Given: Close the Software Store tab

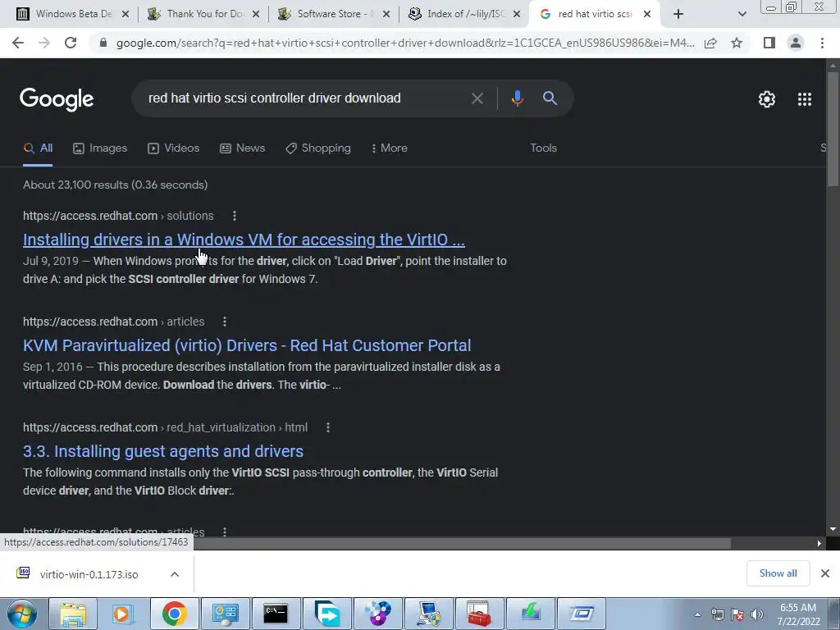Looking at the screenshot, I should point(386,14).
